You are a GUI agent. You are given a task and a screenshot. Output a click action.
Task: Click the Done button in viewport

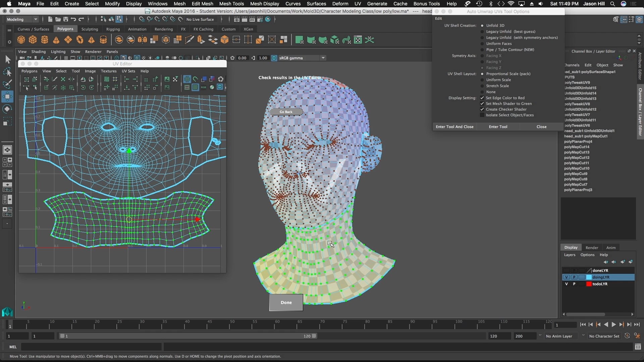point(286,302)
